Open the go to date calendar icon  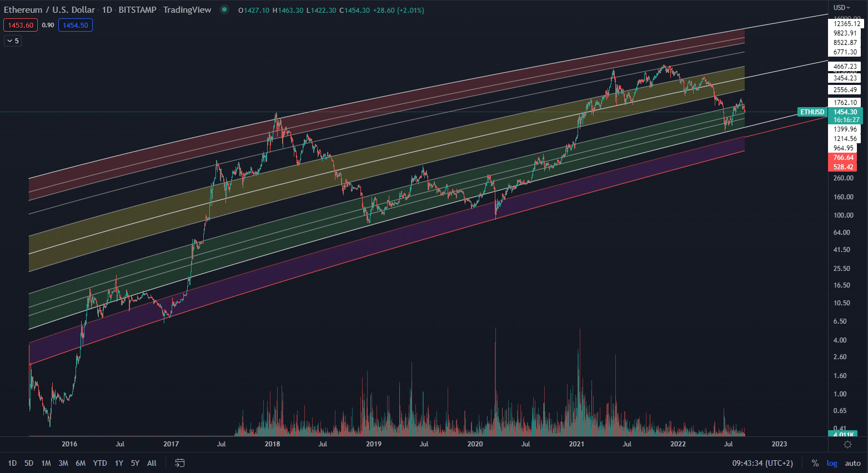coord(179,463)
